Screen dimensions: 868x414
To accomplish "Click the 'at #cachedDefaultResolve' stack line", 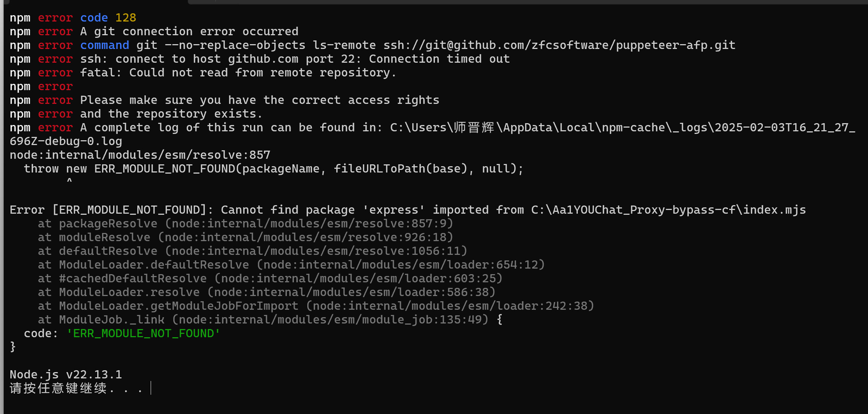I will pyautogui.click(x=270, y=279).
